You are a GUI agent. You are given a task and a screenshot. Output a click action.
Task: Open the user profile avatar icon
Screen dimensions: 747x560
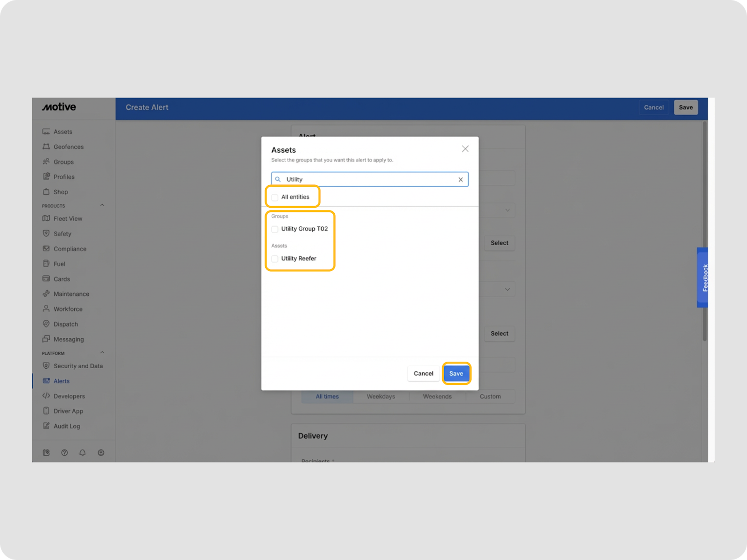[101, 453]
